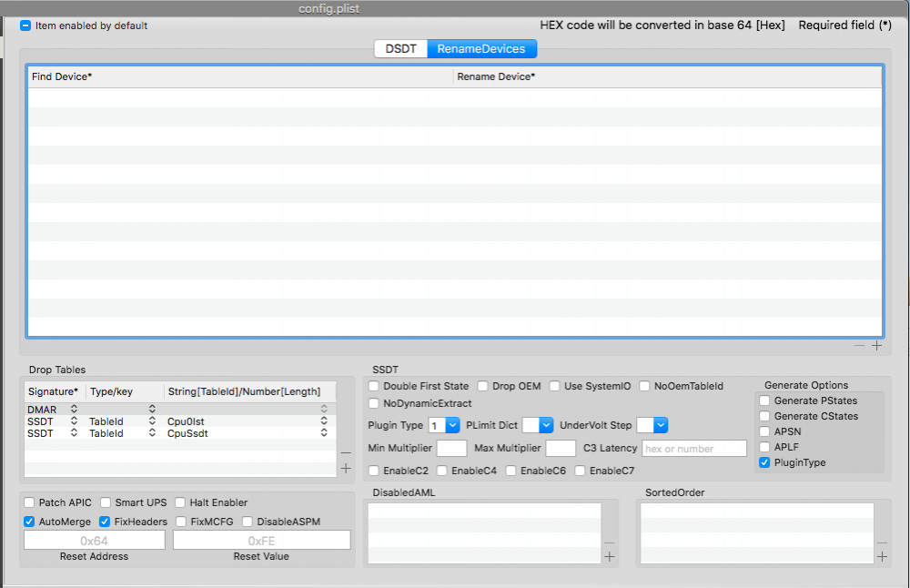The height and width of the screenshot is (588, 910).
Task: Add a new row to RenameDevices table
Action: click(877, 346)
